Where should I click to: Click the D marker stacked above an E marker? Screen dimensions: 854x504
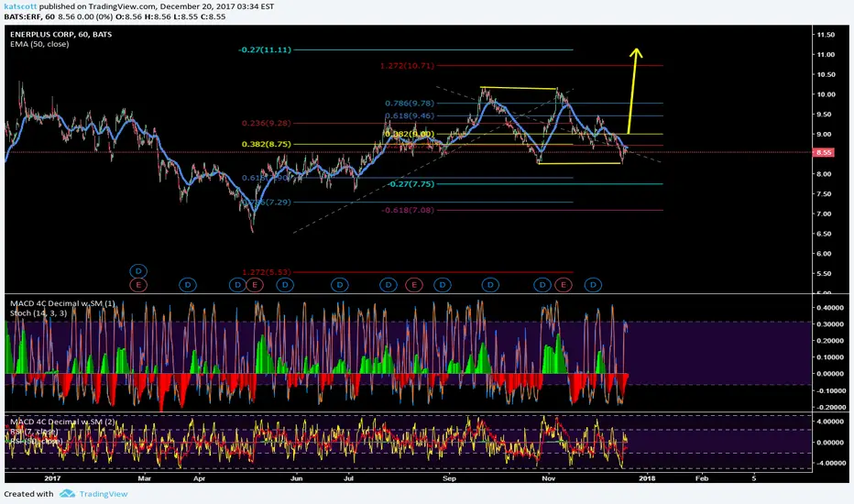(138, 271)
